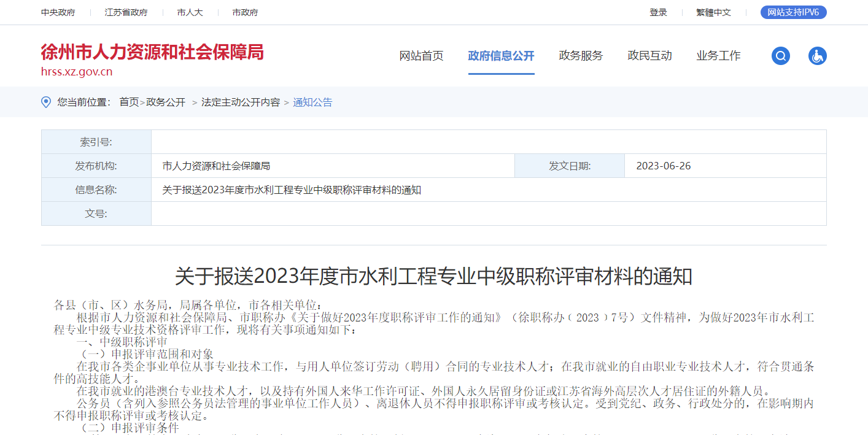
Task: Go to 政民互动 section
Action: (x=649, y=56)
